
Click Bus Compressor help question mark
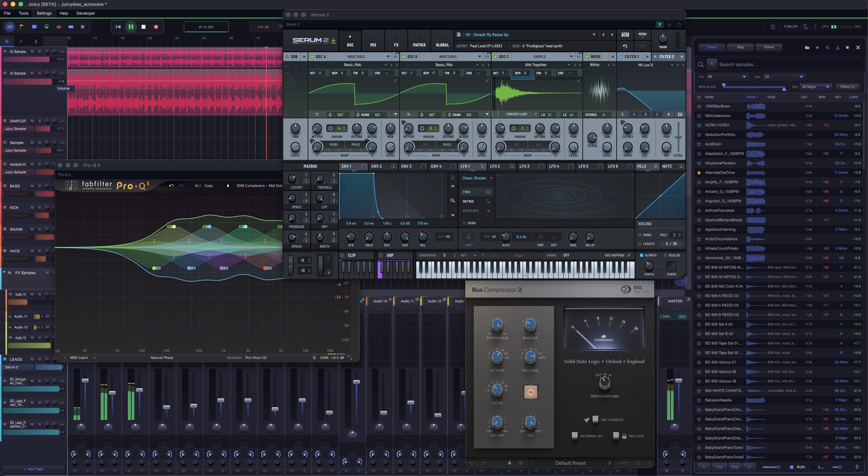[649, 463]
